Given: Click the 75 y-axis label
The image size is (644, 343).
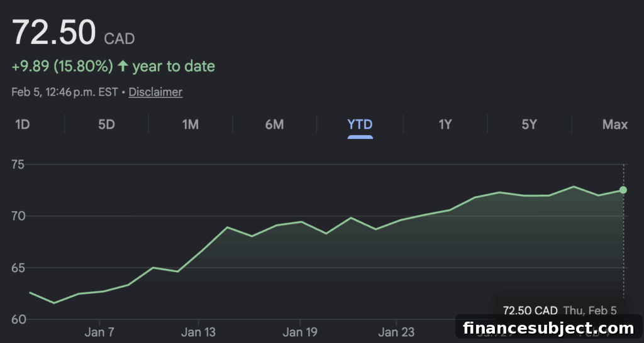Looking at the screenshot, I should point(18,165).
